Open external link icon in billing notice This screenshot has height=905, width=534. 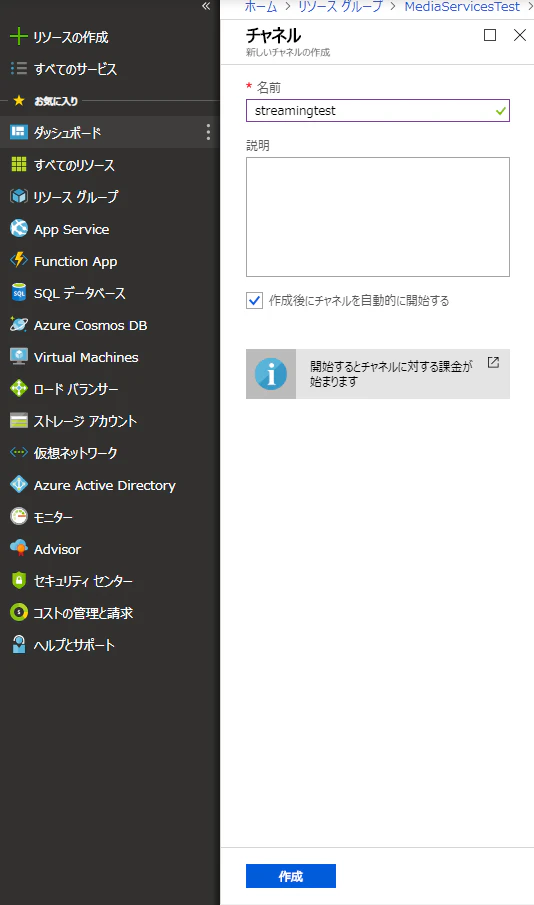tap(493, 362)
